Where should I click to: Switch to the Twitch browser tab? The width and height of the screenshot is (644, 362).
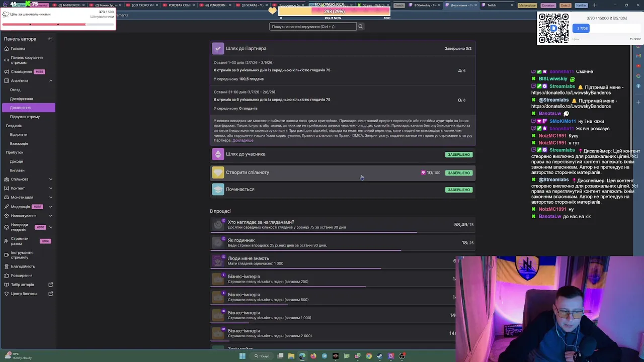point(497,5)
